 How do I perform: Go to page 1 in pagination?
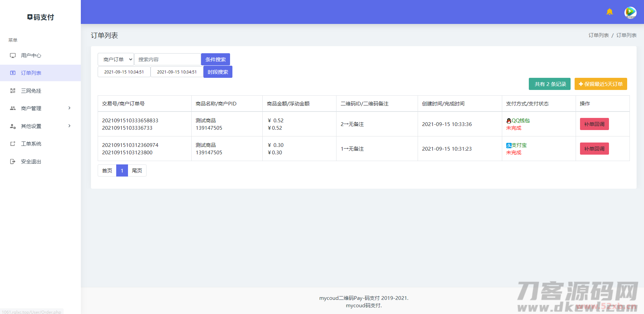(x=122, y=171)
